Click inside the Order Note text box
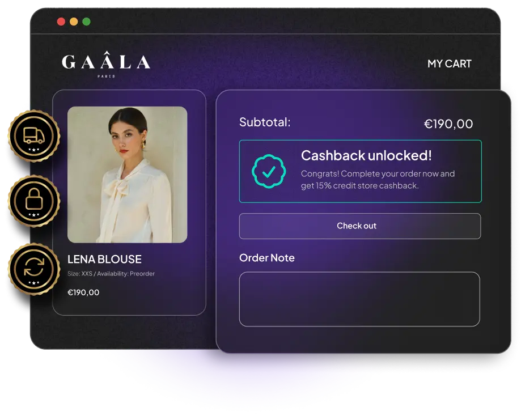Viewport: 521px width, 420px height. click(x=359, y=299)
